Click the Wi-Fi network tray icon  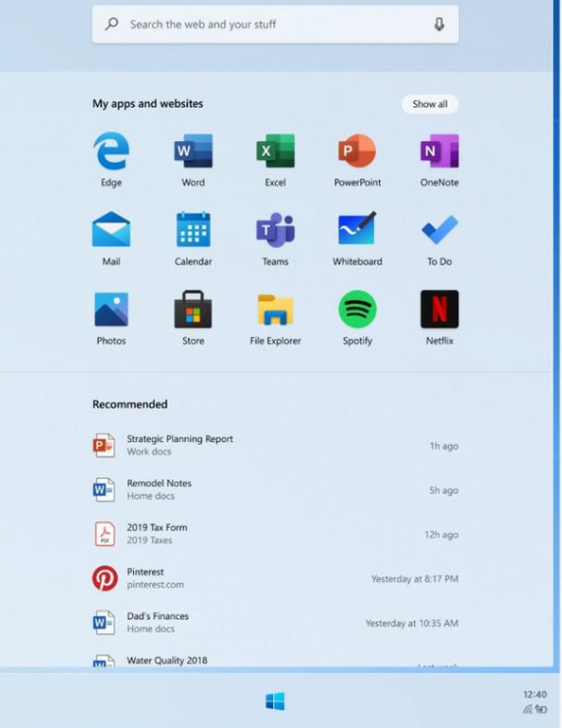click(x=528, y=709)
